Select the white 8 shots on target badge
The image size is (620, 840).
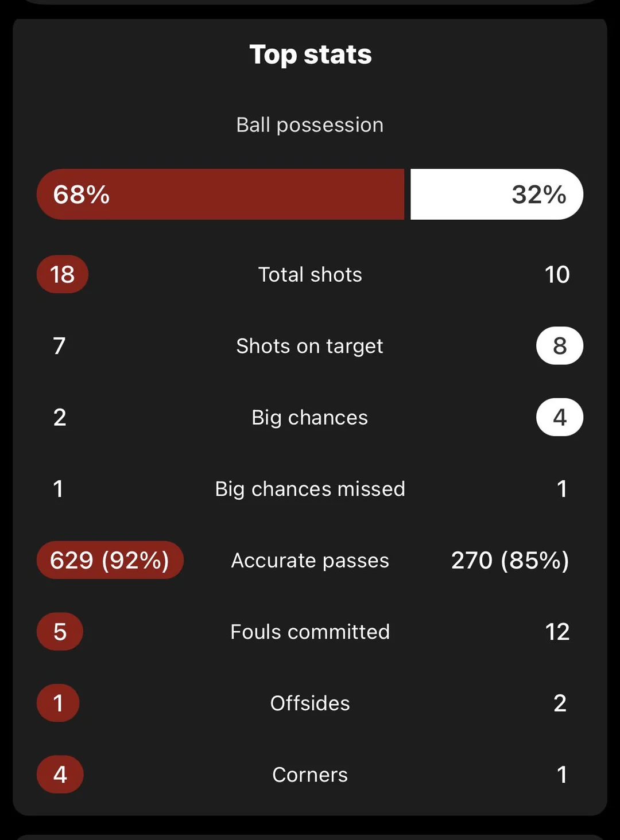point(560,346)
